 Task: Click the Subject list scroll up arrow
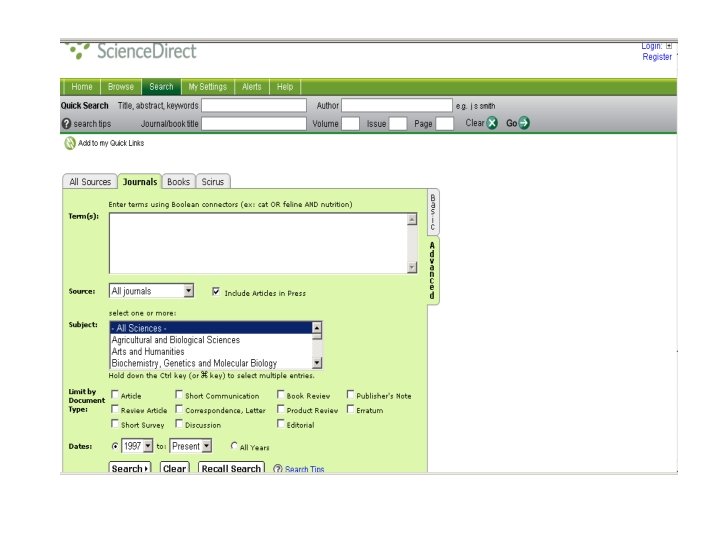click(x=317, y=327)
